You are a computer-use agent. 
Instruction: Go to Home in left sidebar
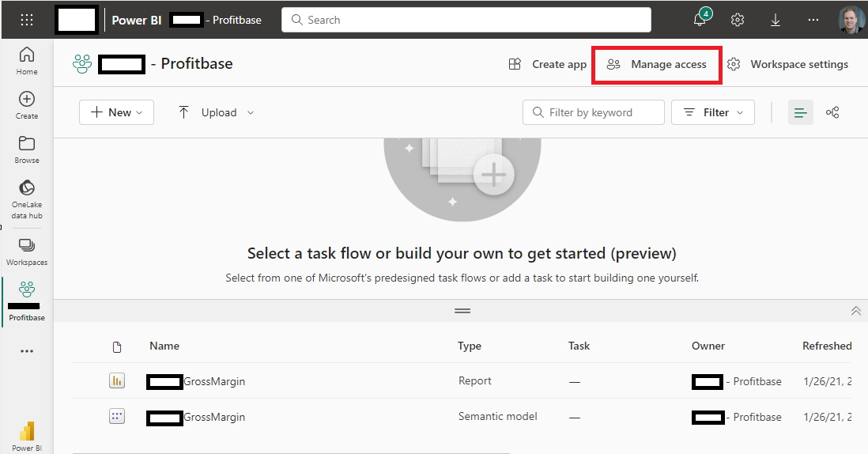tap(27, 61)
